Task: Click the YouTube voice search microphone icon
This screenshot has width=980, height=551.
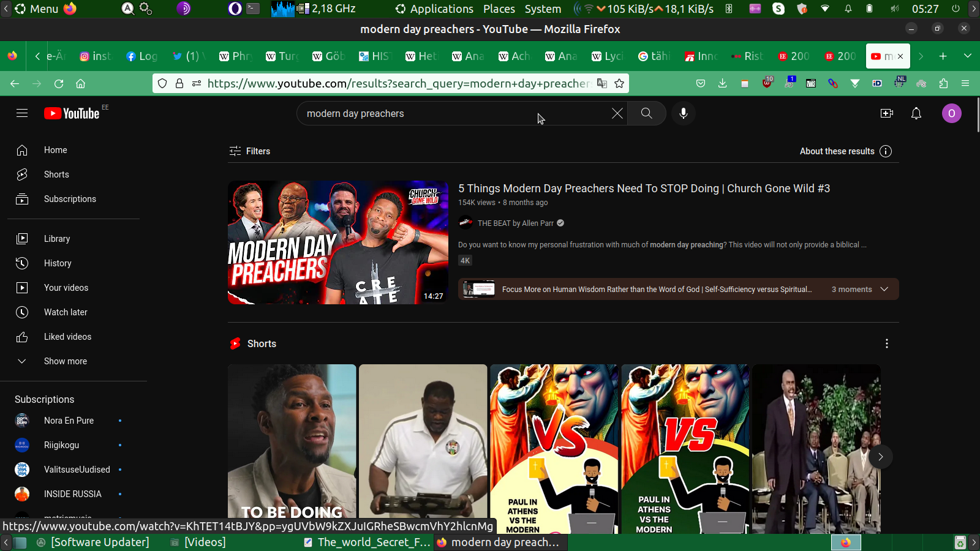Action: pyautogui.click(x=683, y=113)
